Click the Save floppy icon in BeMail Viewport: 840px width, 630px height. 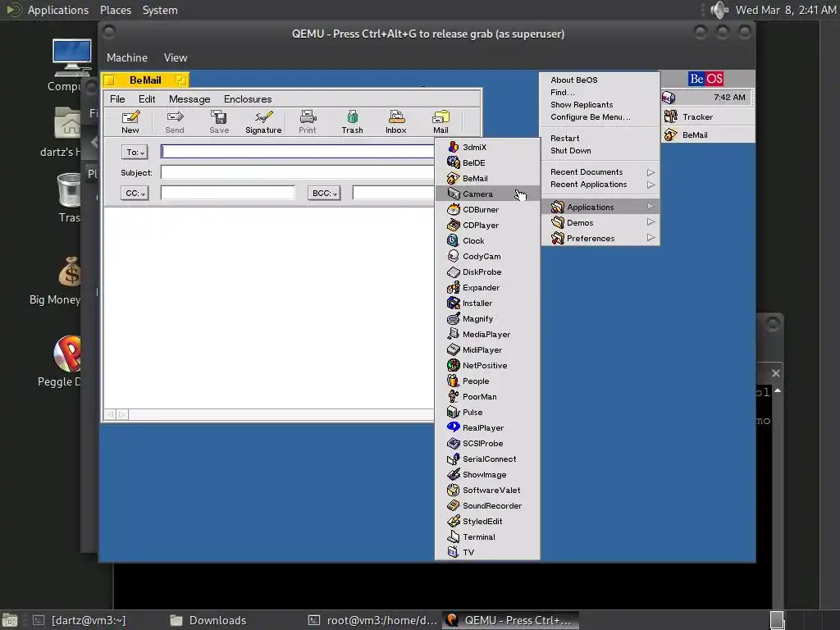(x=218, y=121)
